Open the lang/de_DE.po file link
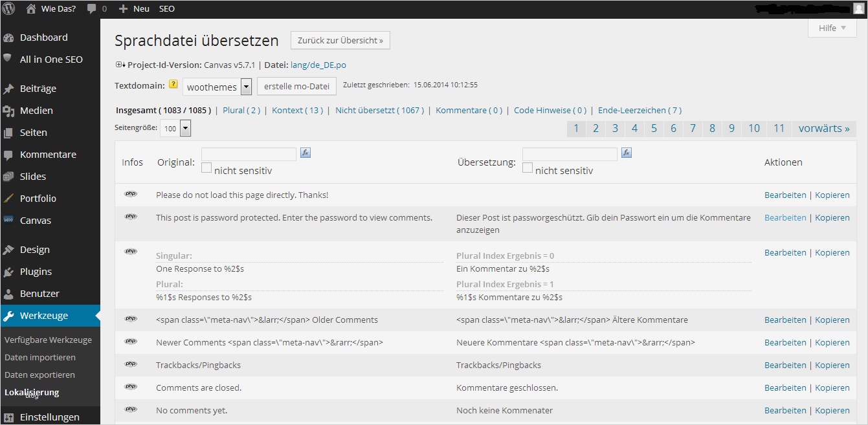The width and height of the screenshot is (868, 425). tap(318, 65)
